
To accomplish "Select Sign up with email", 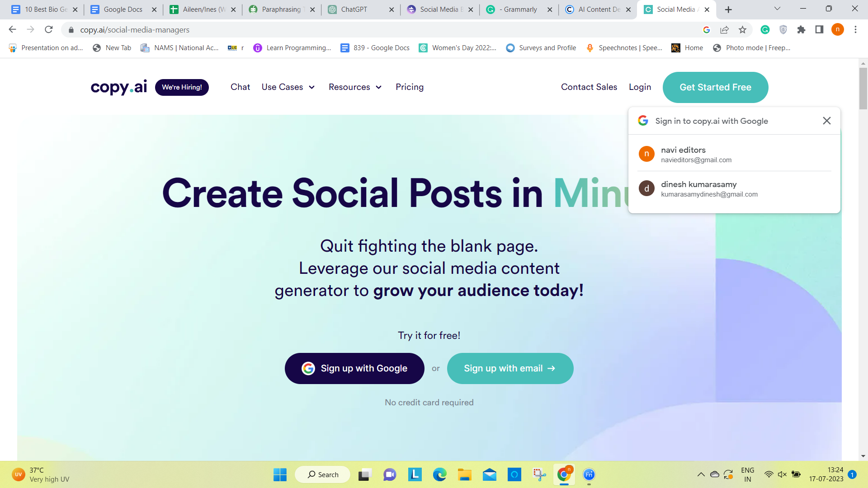I will 510,368.
